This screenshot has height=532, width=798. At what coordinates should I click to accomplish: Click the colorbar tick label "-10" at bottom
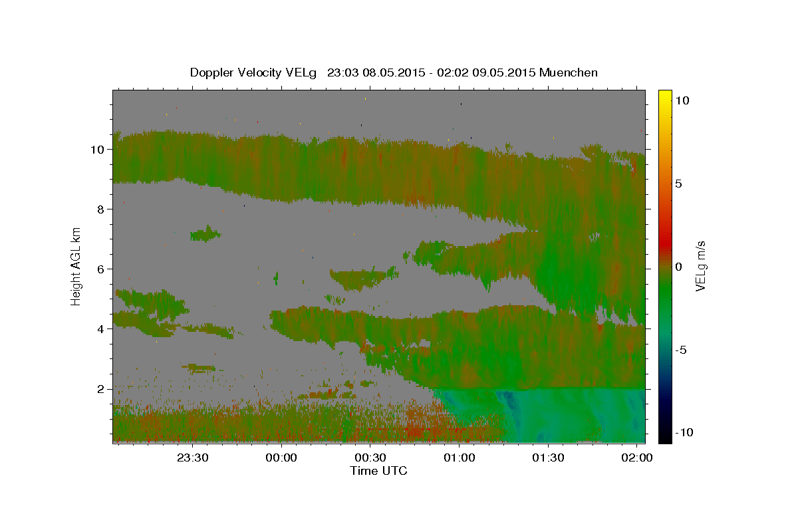683,433
